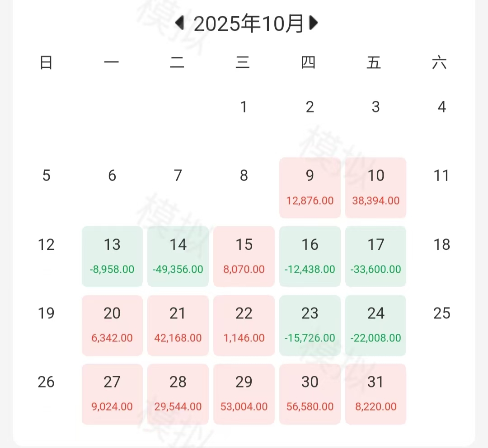Tap October 14 showing -49,356.00
Viewport: 488px width, 448px height.
point(178,256)
